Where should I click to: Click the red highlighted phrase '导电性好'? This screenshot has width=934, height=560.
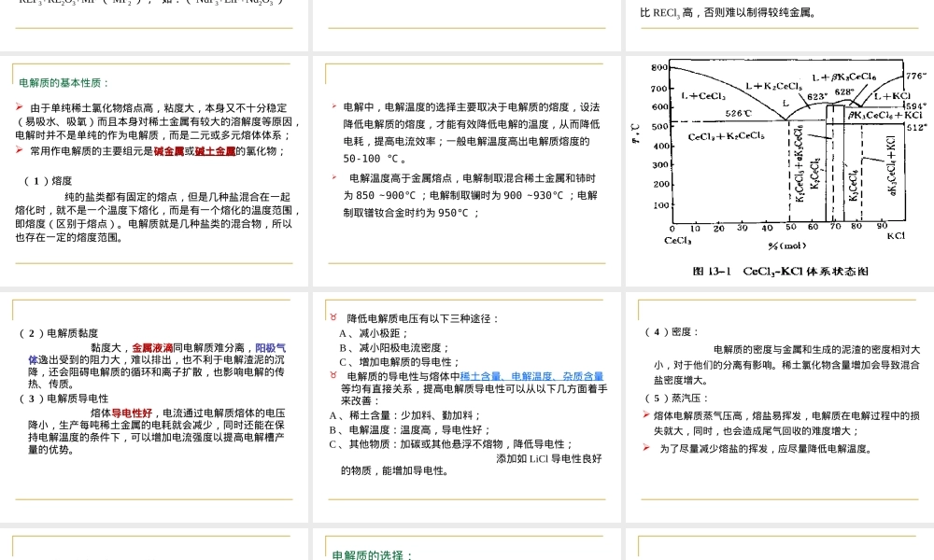[x=132, y=413]
